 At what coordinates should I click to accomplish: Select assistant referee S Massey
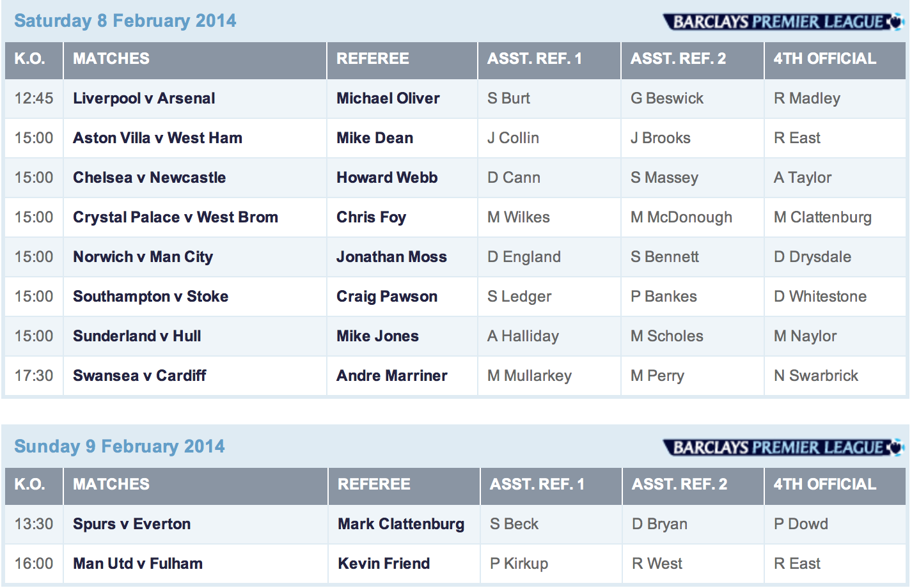coord(664,178)
